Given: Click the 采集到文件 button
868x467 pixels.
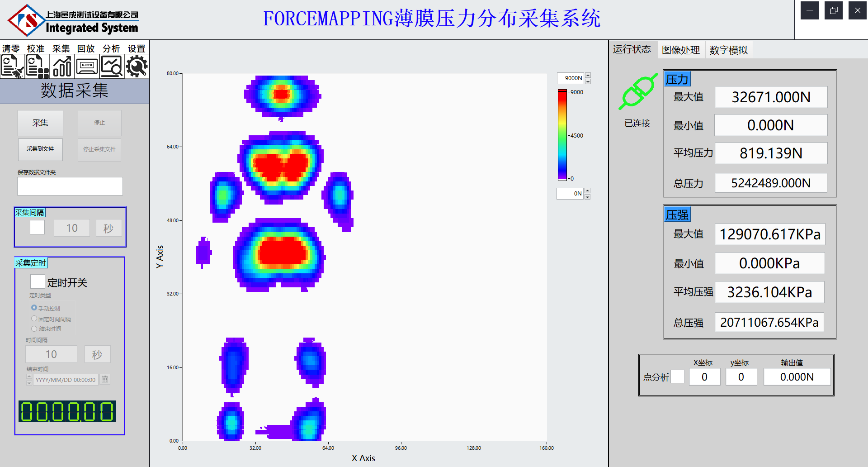Looking at the screenshot, I should [40, 149].
